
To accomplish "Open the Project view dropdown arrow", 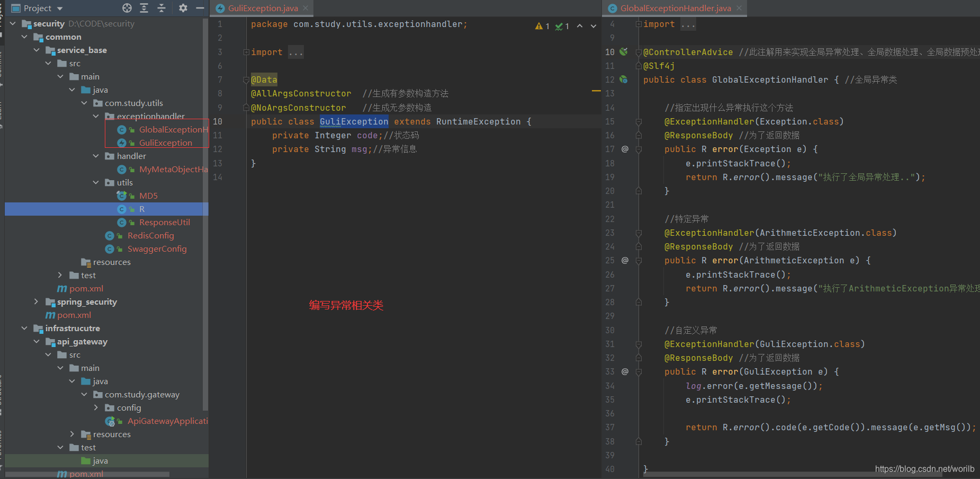I will point(60,8).
